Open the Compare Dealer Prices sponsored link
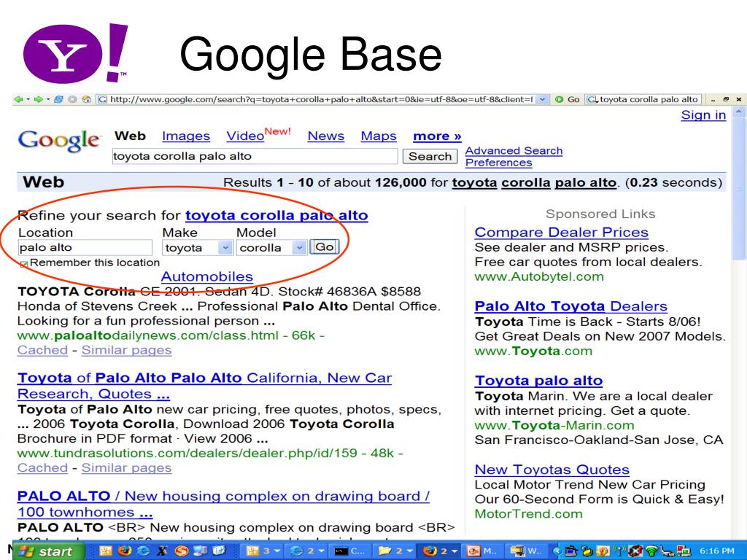The width and height of the screenshot is (747, 560). click(561, 233)
